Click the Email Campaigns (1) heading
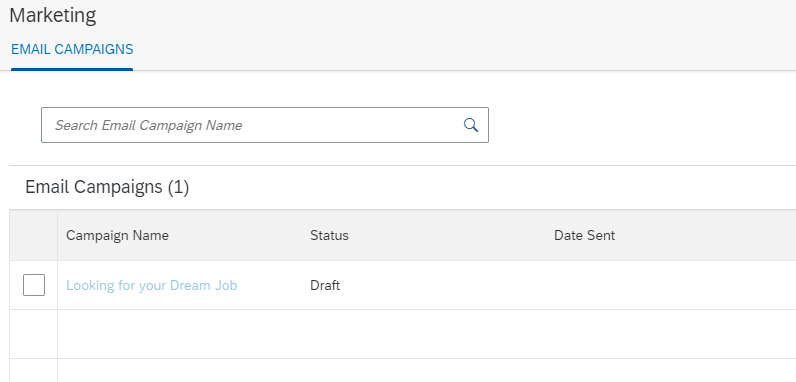796x382 pixels. (x=107, y=187)
